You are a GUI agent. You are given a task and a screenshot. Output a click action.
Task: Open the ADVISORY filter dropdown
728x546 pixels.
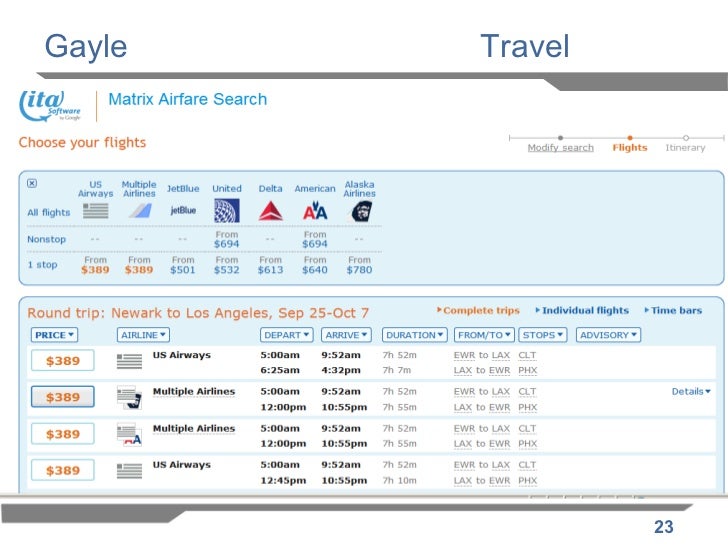(608, 335)
